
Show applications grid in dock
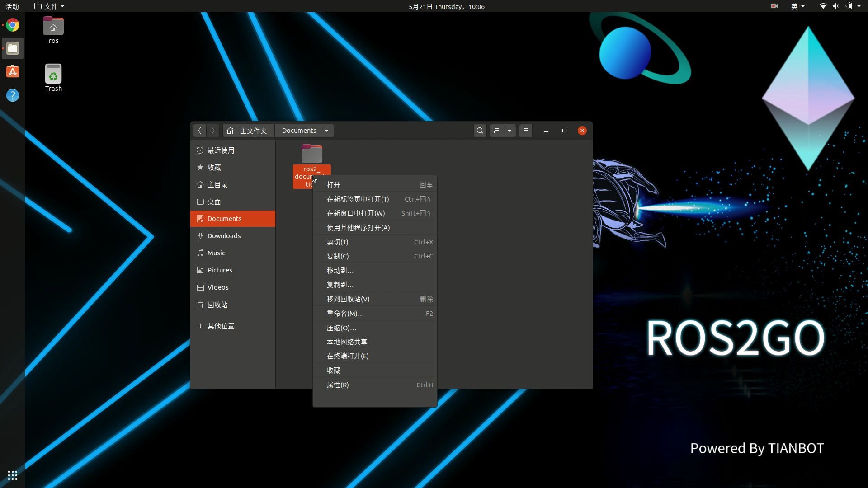(x=13, y=475)
